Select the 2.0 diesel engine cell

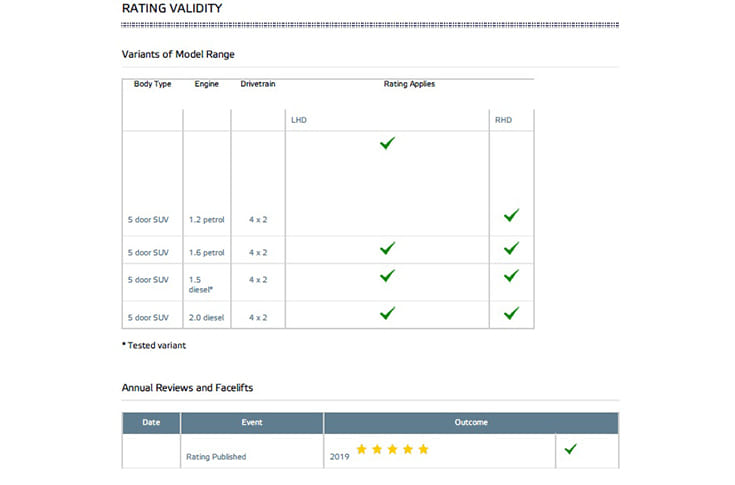pos(207,317)
